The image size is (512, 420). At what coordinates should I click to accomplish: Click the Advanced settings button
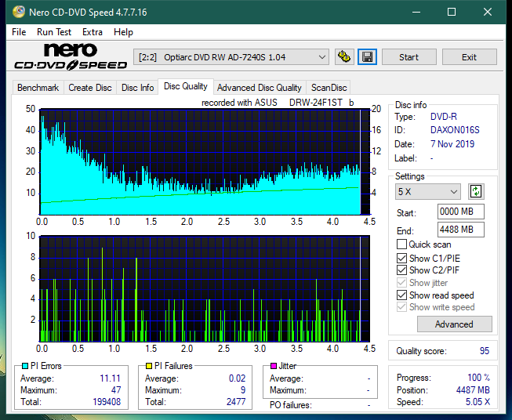pos(454,324)
